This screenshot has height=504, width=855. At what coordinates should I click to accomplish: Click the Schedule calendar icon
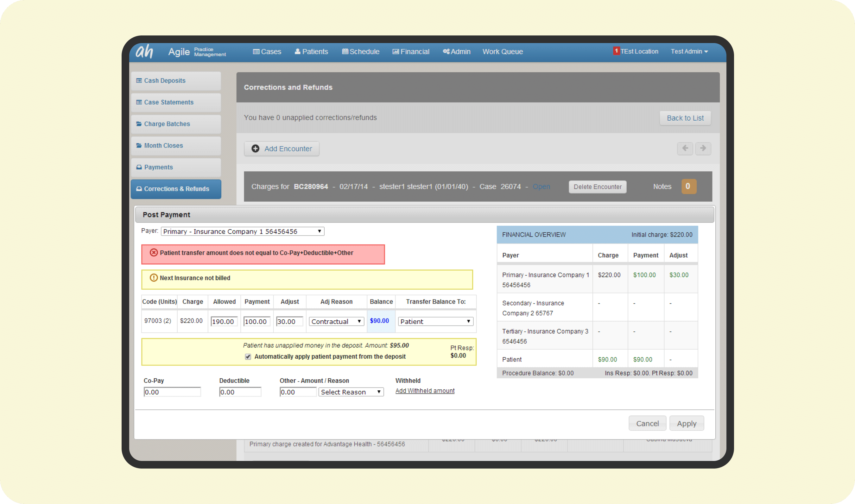[x=345, y=51]
